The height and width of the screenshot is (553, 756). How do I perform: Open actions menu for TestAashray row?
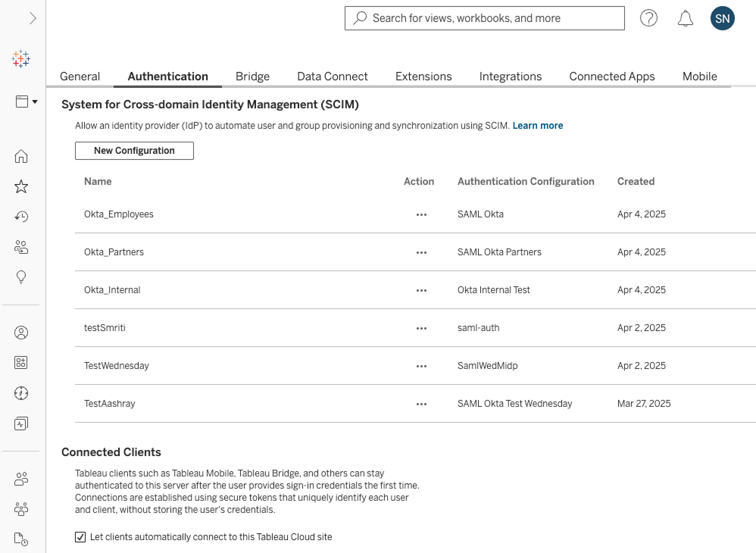pyautogui.click(x=421, y=404)
